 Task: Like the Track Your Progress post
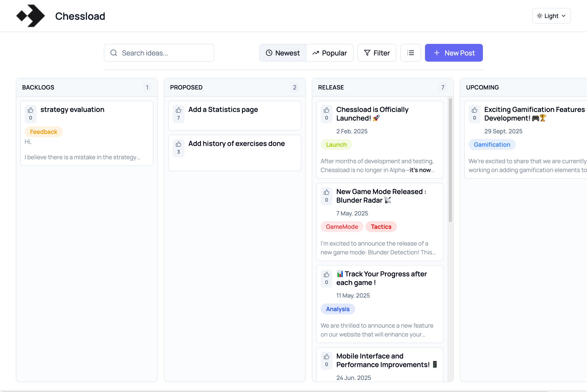coord(326,278)
